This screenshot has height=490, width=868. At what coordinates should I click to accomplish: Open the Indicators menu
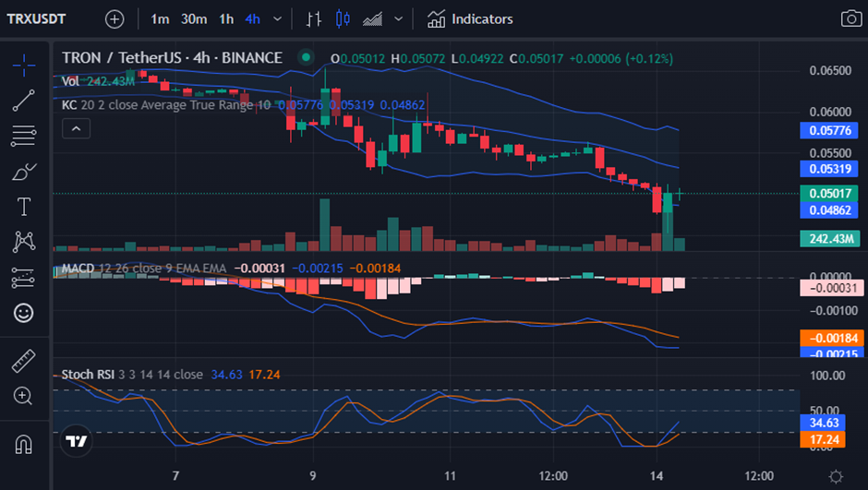point(470,19)
